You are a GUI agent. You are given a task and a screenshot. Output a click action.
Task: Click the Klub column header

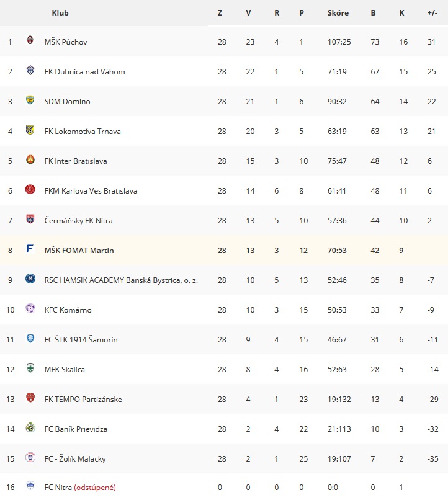pos(60,13)
